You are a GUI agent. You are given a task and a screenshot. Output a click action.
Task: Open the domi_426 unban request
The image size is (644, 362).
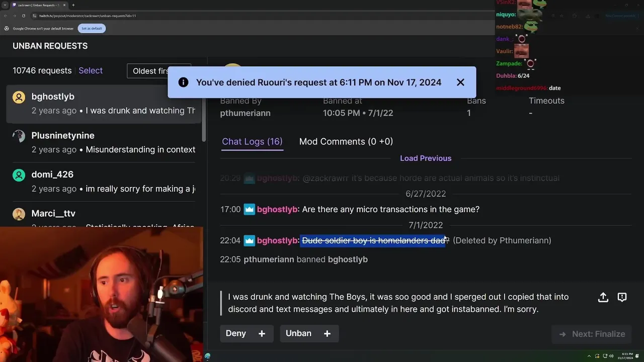click(x=104, y=182)
